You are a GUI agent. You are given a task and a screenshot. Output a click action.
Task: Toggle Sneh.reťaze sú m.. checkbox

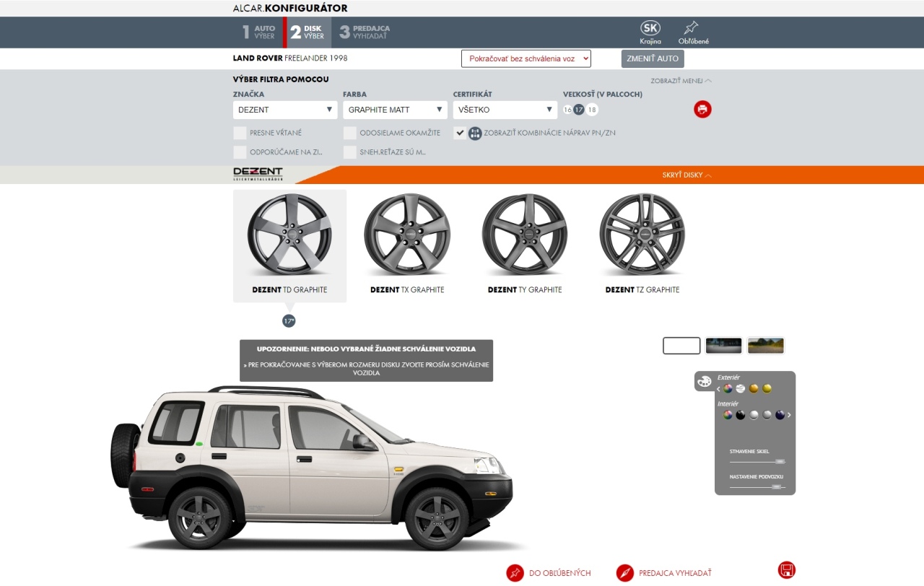(x=350, y=152)
